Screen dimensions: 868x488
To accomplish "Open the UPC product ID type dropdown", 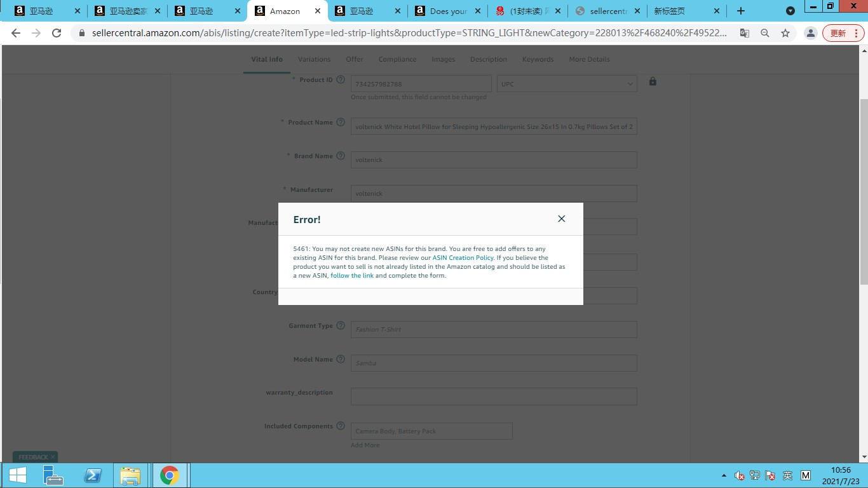I will click(567, 84).
